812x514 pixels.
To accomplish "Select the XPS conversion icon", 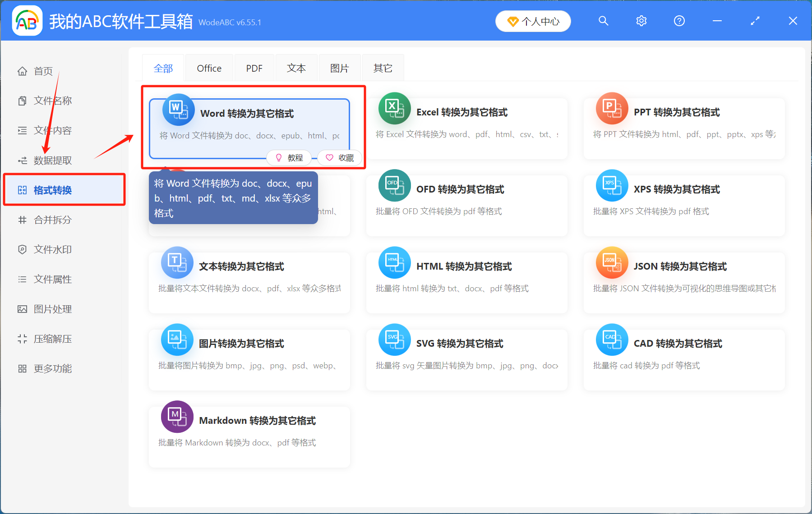I will [612, 186].
